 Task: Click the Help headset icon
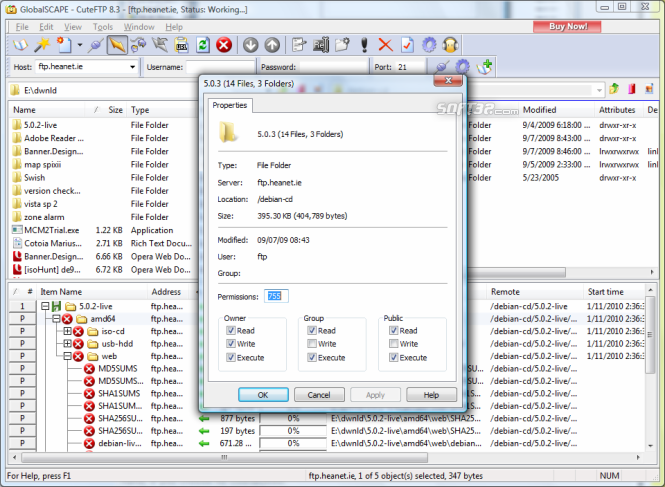click(450, 45)
